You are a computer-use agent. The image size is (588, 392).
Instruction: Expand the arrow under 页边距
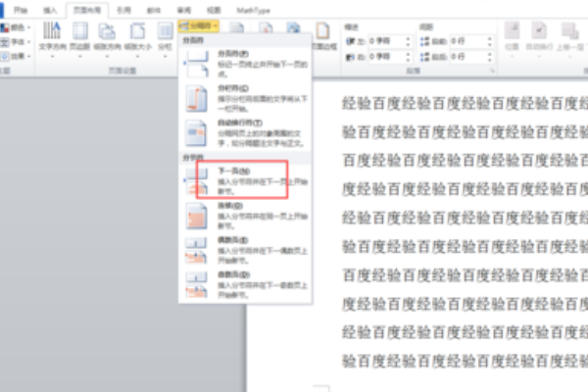tap(80, 57)
